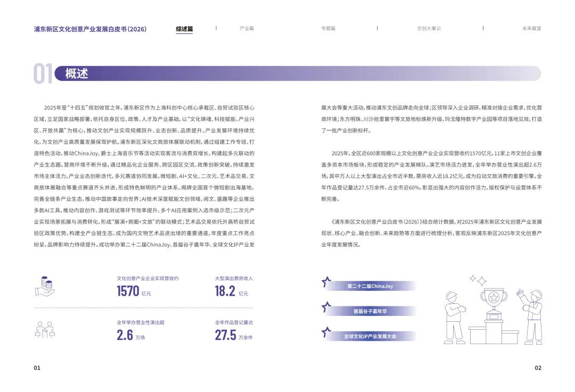Click the 2.6 万场 statistic
This screenshot has height=392, width=575.
(x=131, y=335)
